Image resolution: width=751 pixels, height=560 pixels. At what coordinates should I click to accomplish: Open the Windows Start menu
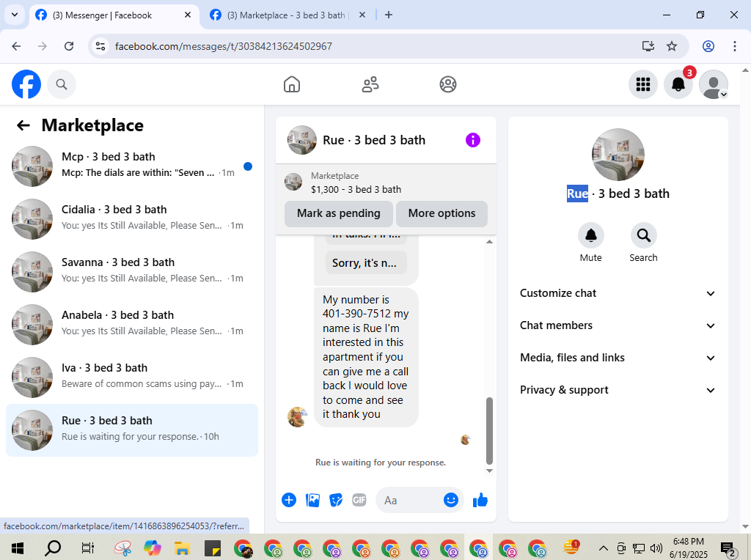point(18,548)
